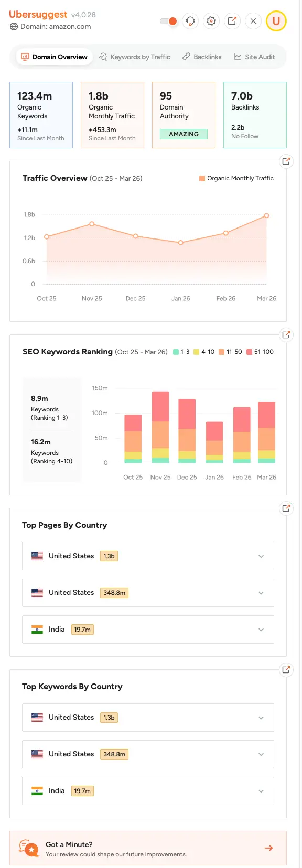This screenshot has height=868, width=302.
Task: Expand the United States 348.8m keywords row
Action: [261, 754]
